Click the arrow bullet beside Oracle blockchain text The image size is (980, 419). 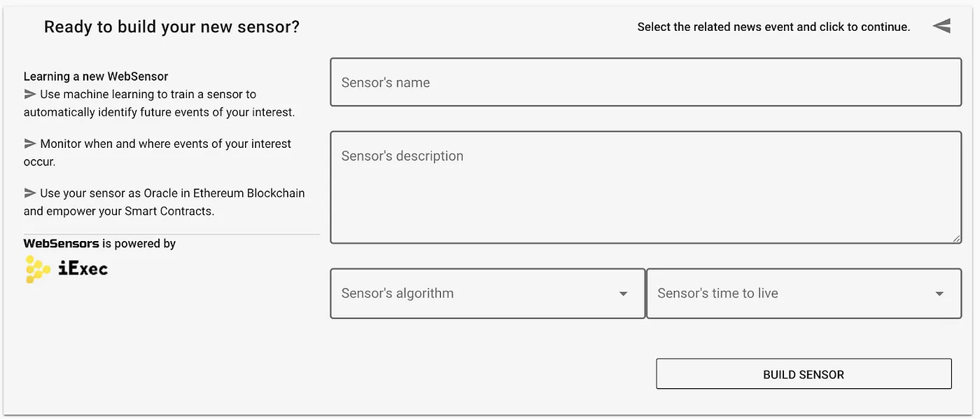coord(30,193)
